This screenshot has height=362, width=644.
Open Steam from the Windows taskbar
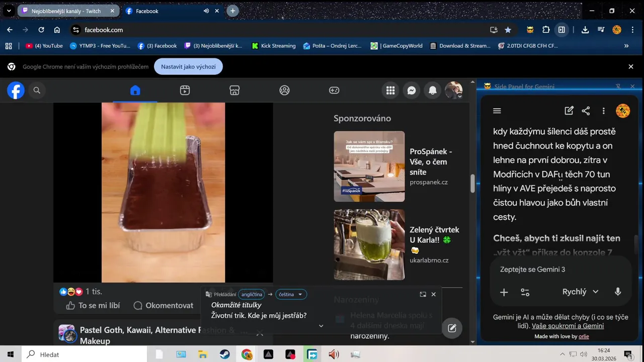pyautogui.click(x=224, y=354)
